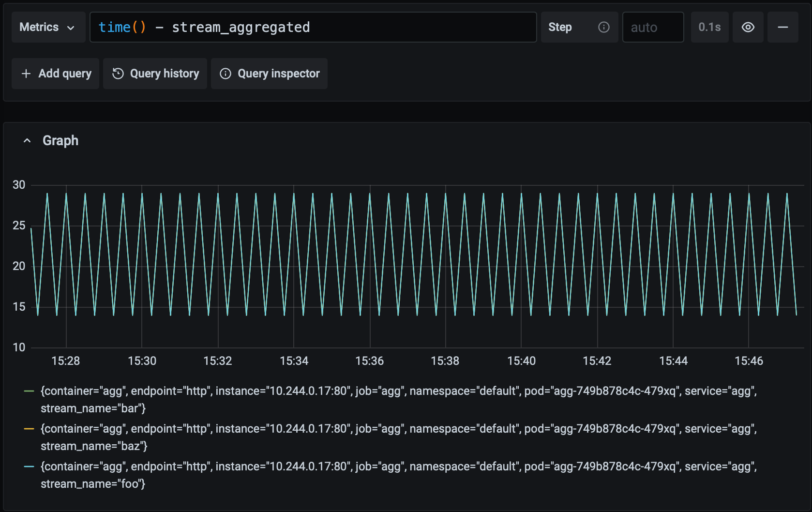This screenshot has height=512, width=812.
Task: Toggle query visibility with the eye icon
Action: tap(748, 27)
